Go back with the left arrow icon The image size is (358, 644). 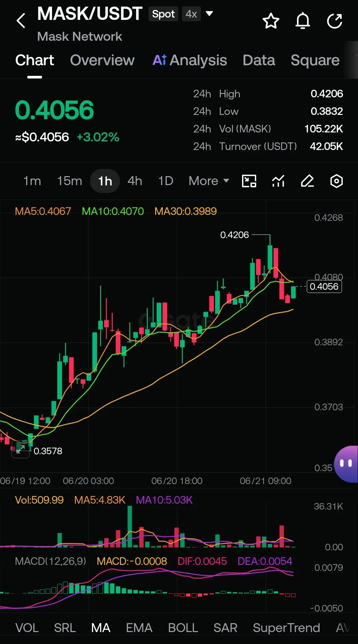21,21
